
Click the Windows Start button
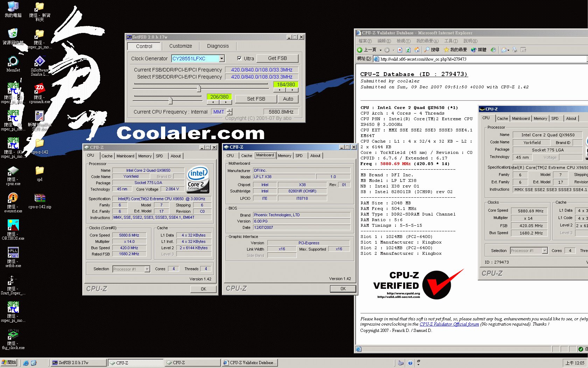click(x=9, y=363)
